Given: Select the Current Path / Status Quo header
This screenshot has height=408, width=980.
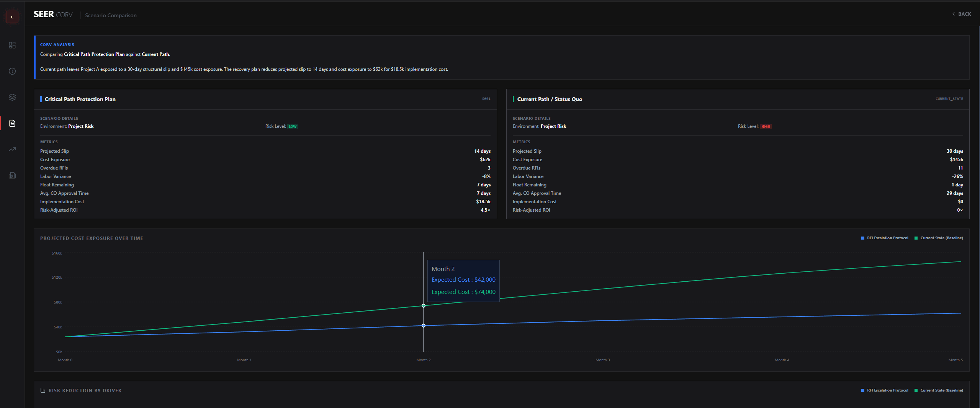Looking at the screenshot, I should click(738, 99).
